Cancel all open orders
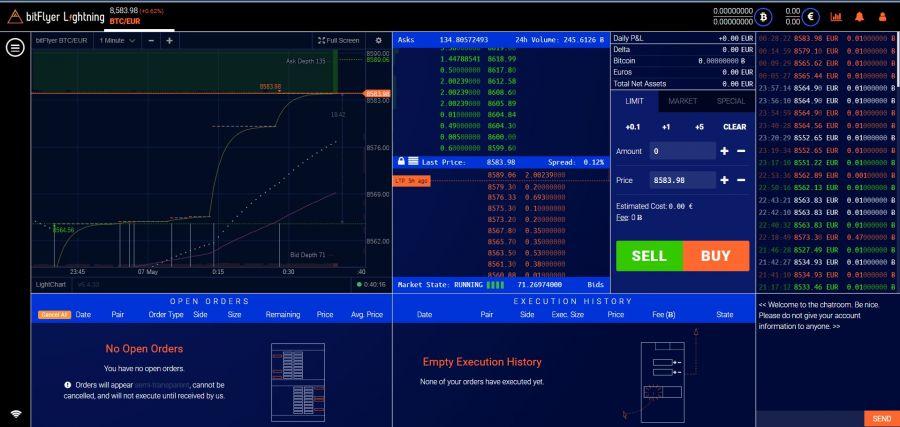Viewport: 900px width, 427px height. [55, 315]
